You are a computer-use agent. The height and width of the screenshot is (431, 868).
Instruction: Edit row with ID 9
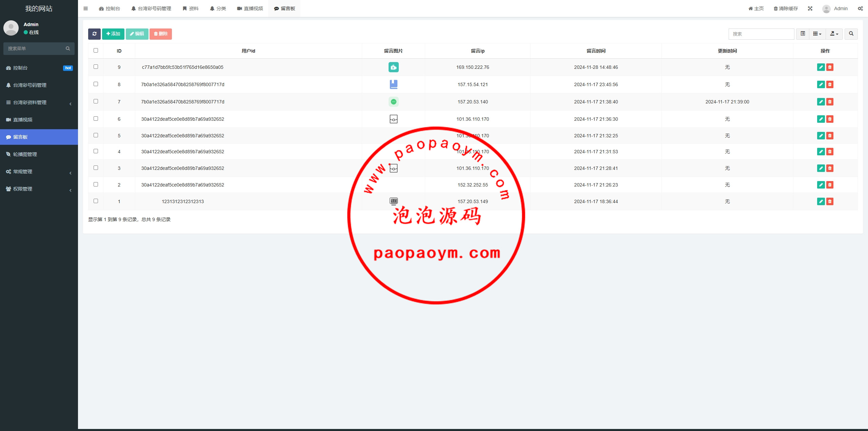821,67
